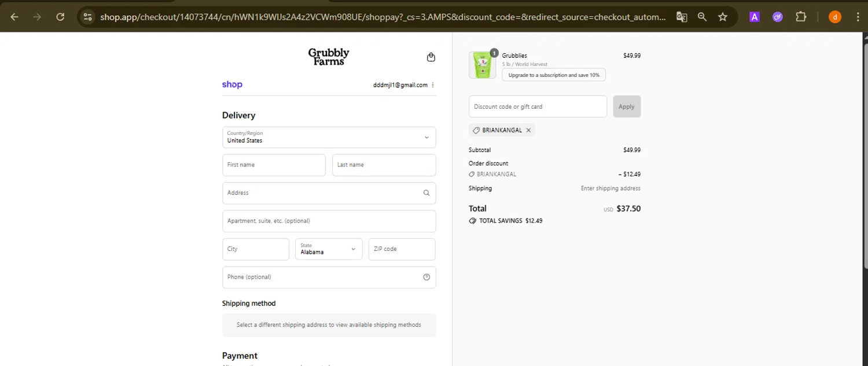Click the Shop logo
The width and height of the screenshot is (868, 366).
pos(232,84)
